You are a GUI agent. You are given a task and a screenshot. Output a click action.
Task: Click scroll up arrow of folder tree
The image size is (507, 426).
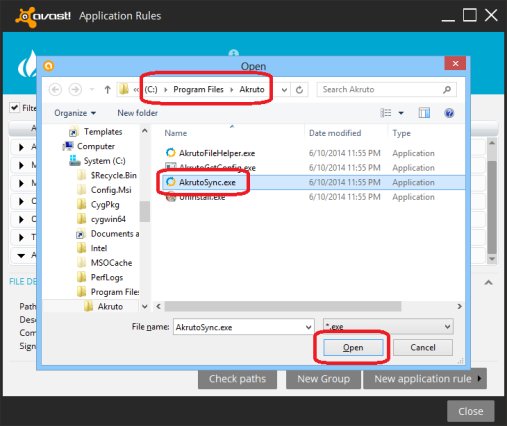(145, 131)
